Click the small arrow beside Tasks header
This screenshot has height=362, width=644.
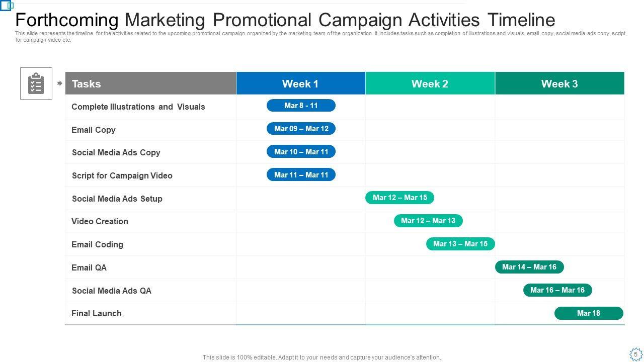pos(59,83)
